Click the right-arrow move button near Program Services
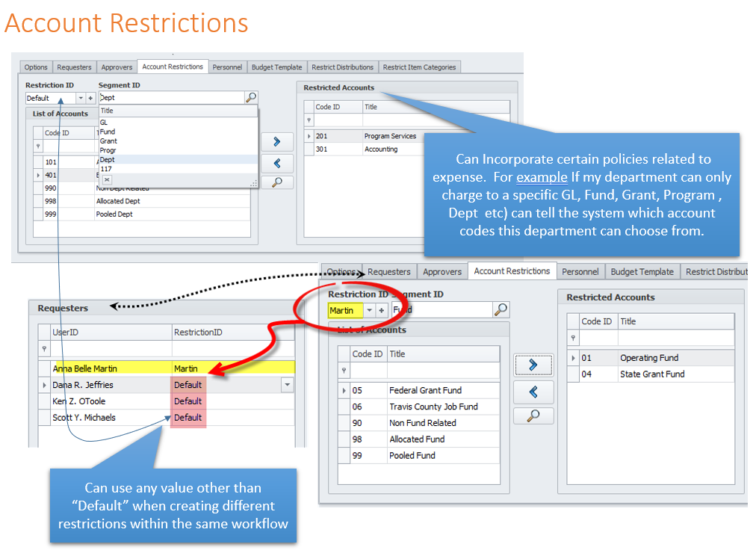 [277, 142]
